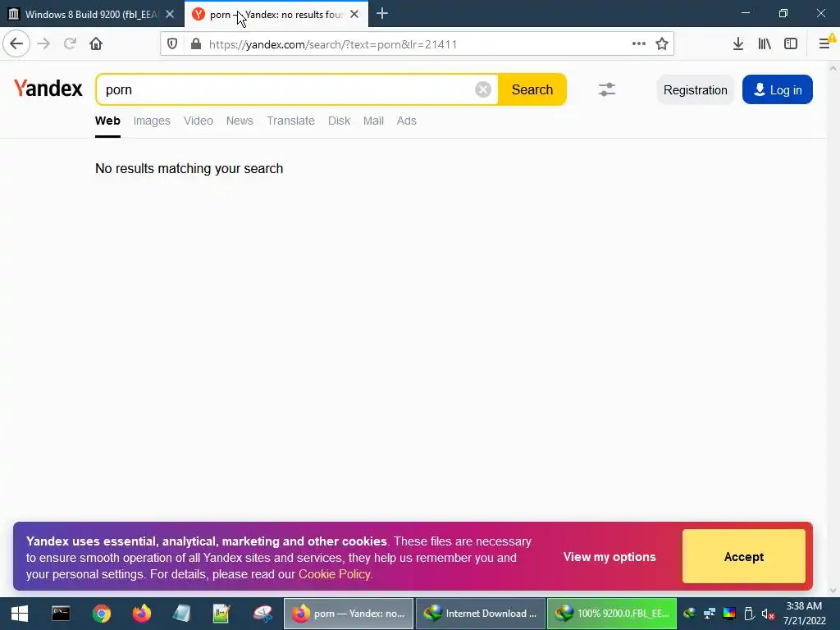Restore down the Firefox window
The image size is (840, 630).
[783, 13]
